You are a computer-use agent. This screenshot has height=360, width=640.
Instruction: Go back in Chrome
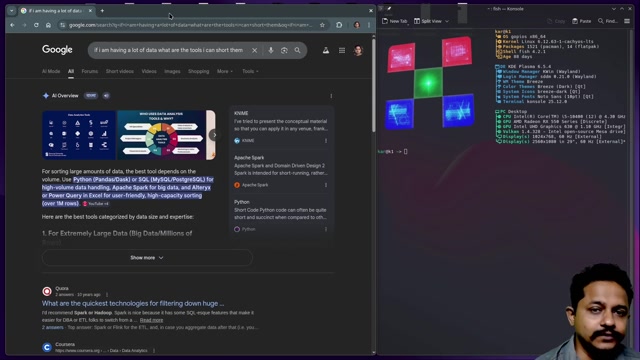13,25
